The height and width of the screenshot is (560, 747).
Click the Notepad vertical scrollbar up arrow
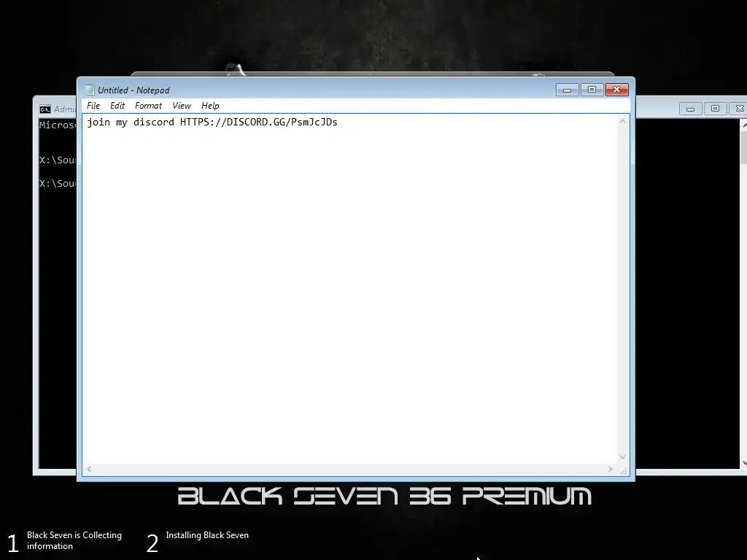pos(622,122)
